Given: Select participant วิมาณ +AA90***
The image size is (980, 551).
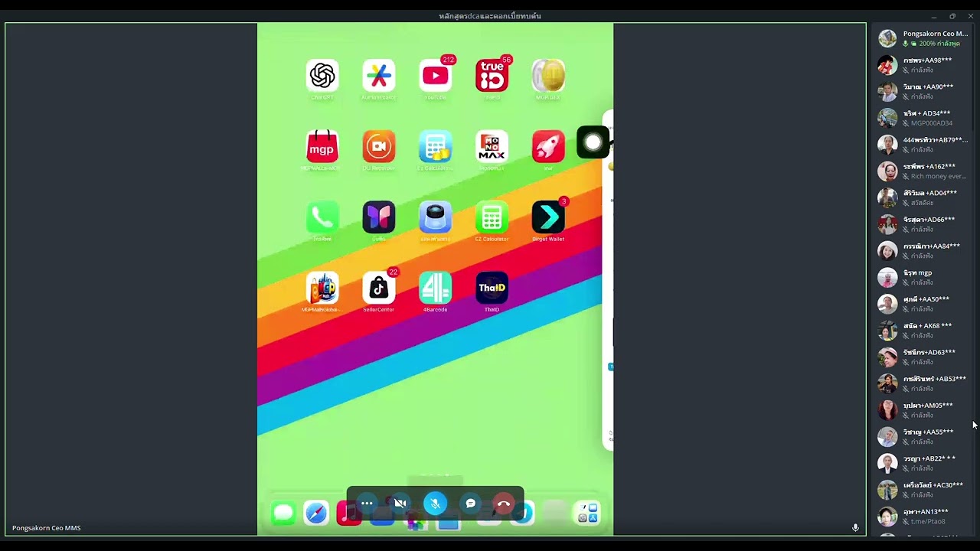Looking at the screenshot, I should click(x=923, y=92).
